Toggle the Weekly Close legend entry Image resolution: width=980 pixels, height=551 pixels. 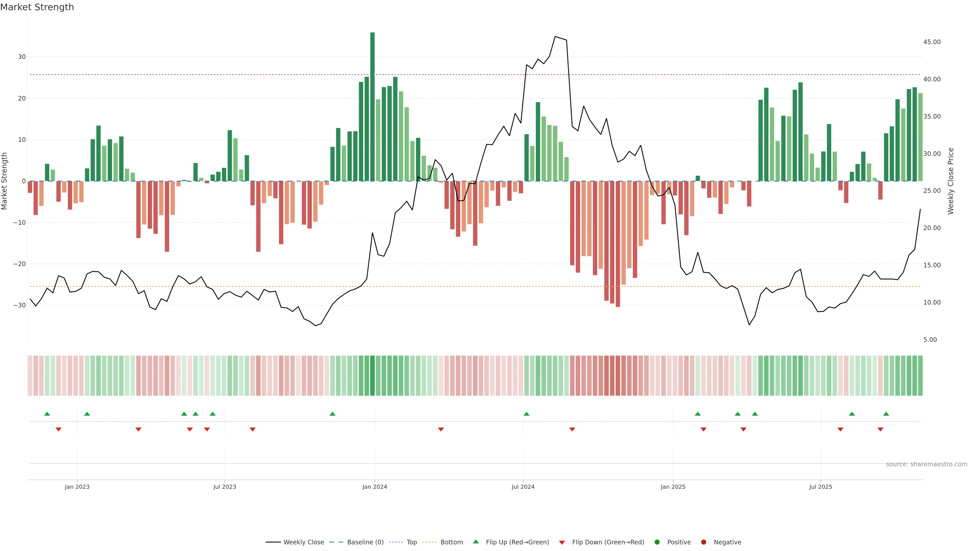[x=303, y=542]
